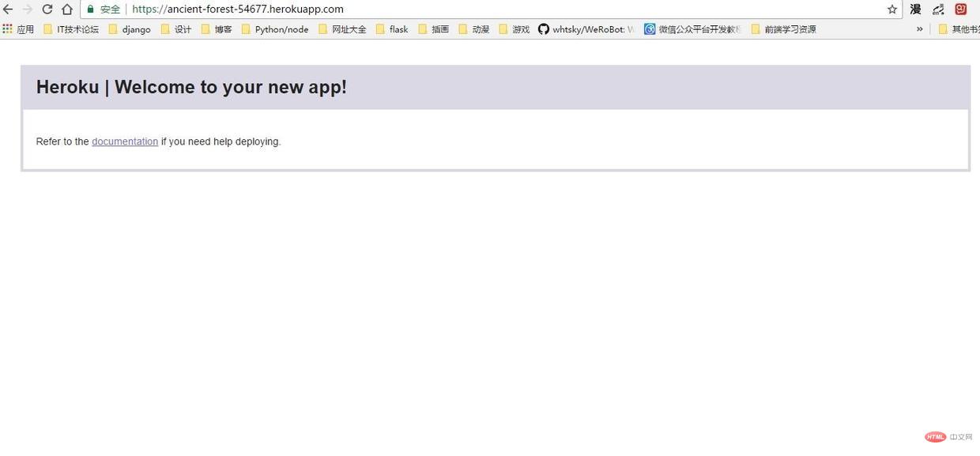
Task: Expand hidden bookmarks with » chevron
Action: point(919,29)
